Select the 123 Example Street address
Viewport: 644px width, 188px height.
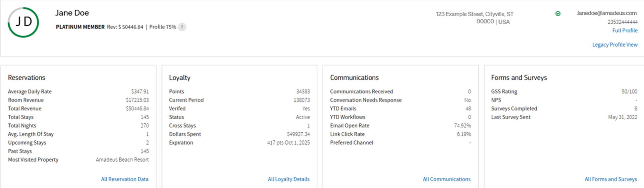[474, 14]
